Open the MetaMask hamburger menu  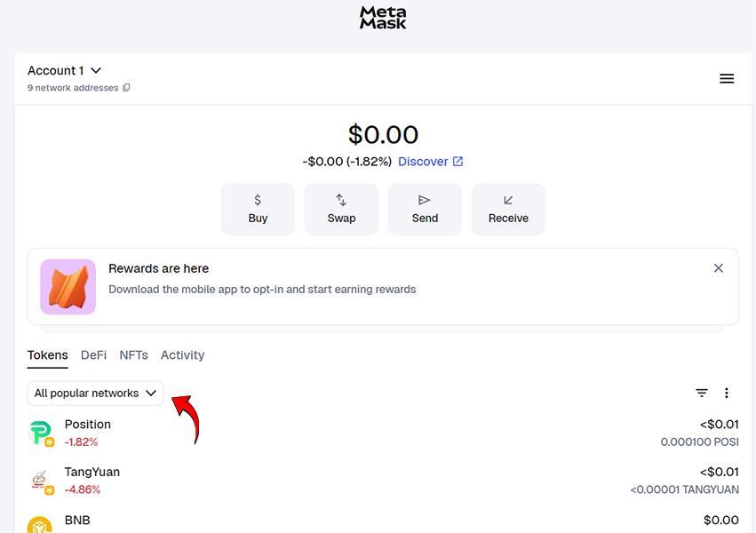pyautogui.click(x=727, y=78)
